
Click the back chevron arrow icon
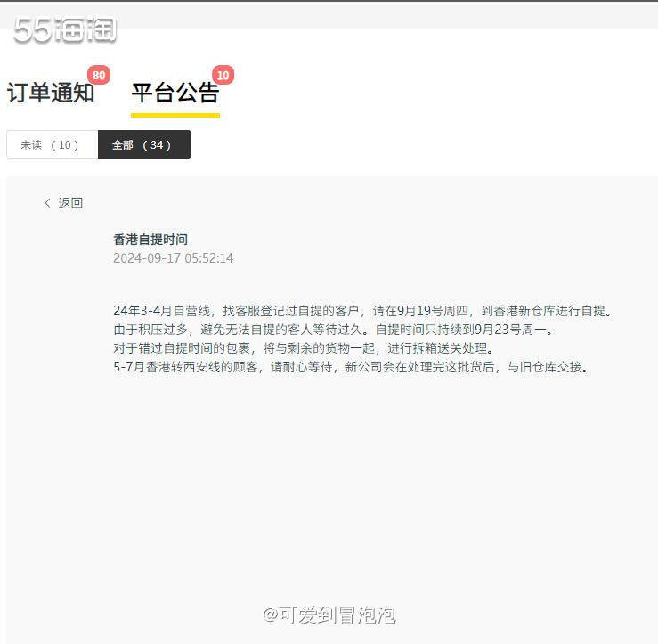[x=47, y=203]
